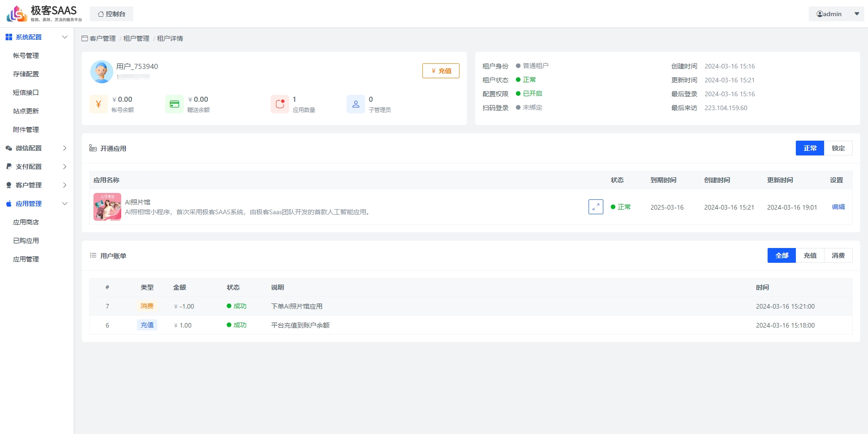Expand the 支付配置 sidebar menu
This screenshot has height=434, width=868.
36,167
